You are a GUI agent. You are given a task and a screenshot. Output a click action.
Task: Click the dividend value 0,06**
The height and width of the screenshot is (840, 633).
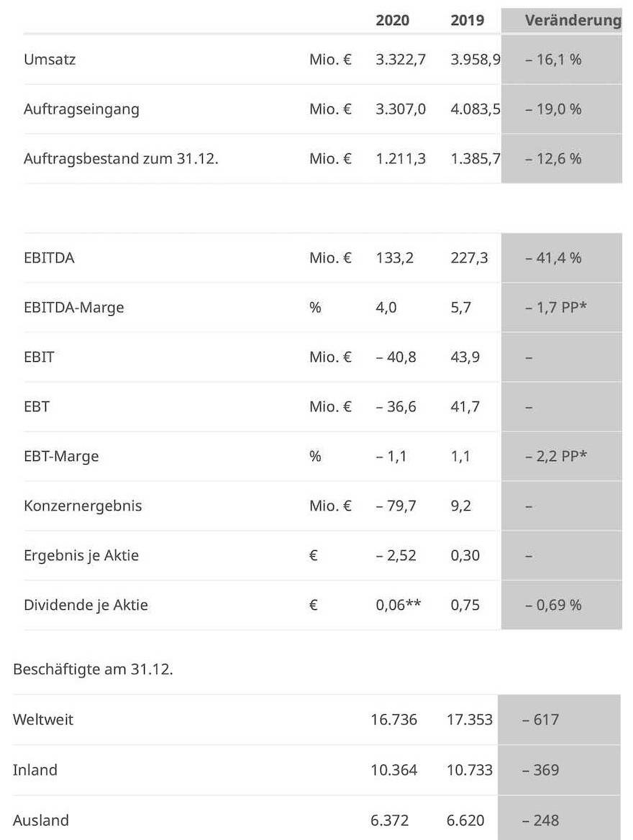pos(398,605)
